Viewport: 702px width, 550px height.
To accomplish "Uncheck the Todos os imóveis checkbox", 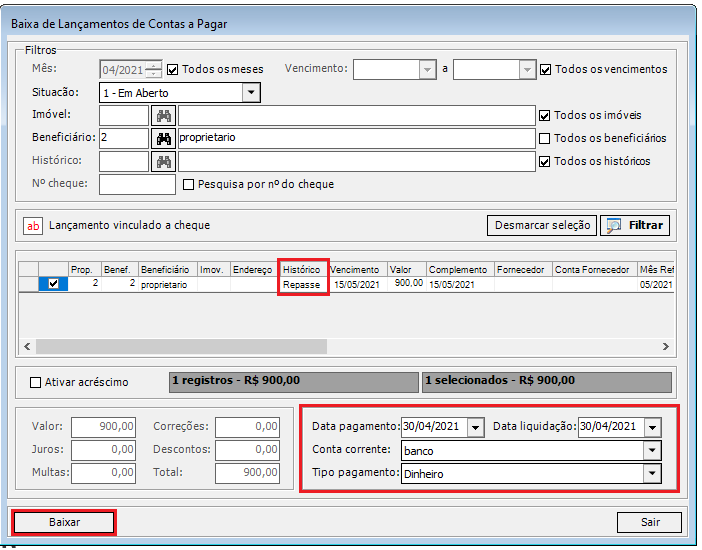I will (544, 116).
